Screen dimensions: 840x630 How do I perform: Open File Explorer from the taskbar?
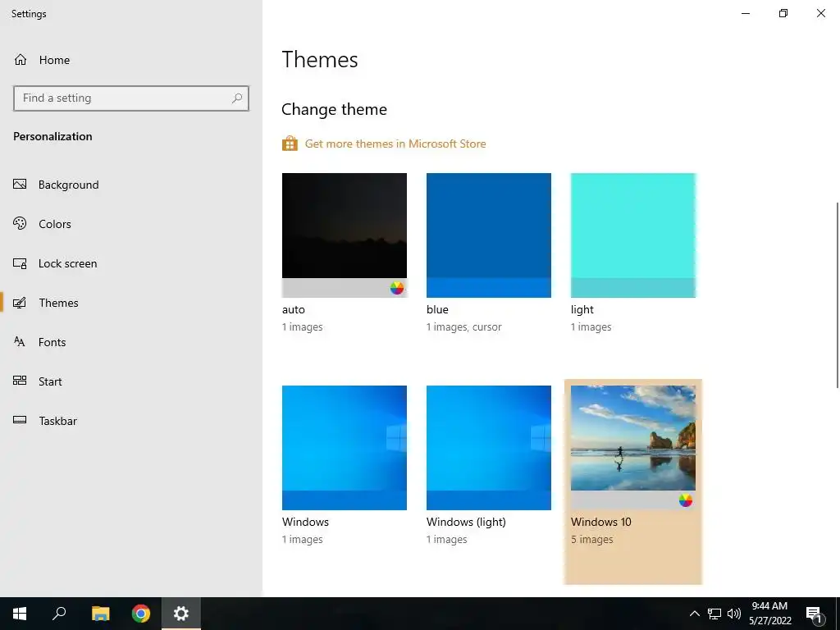point(100,614)
